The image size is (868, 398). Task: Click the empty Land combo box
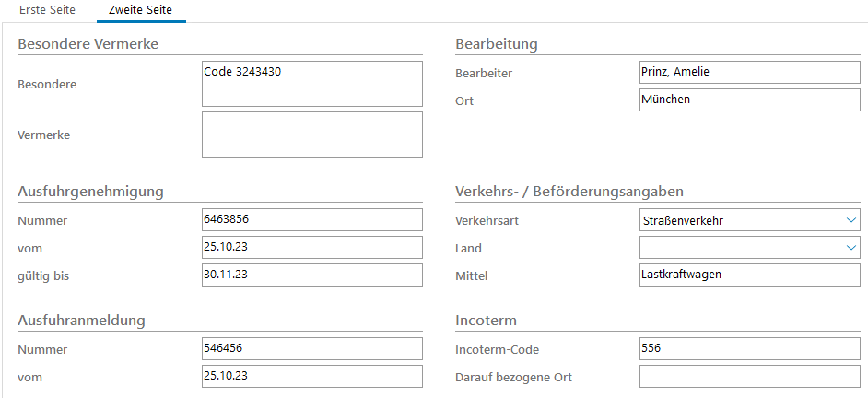[737, 248]
